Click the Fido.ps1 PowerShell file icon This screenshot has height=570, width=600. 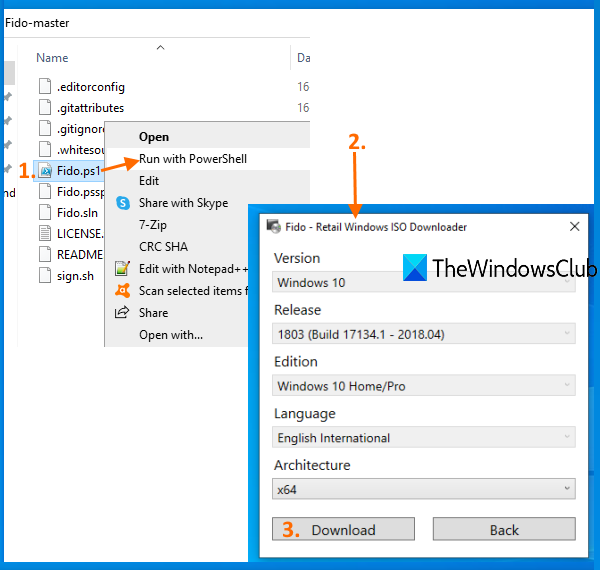click(x=45, y=171)
